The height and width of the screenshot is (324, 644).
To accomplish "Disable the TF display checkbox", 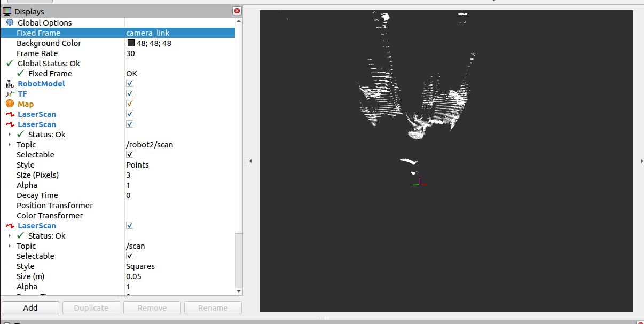I will pos(130,94).
